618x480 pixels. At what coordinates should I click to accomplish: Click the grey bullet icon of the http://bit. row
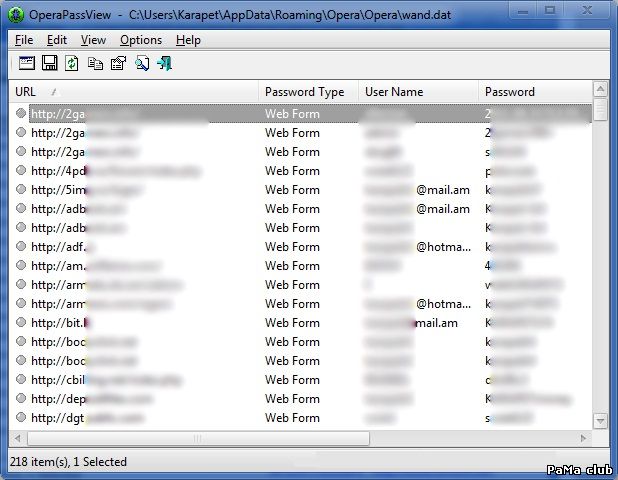(21, 322)
